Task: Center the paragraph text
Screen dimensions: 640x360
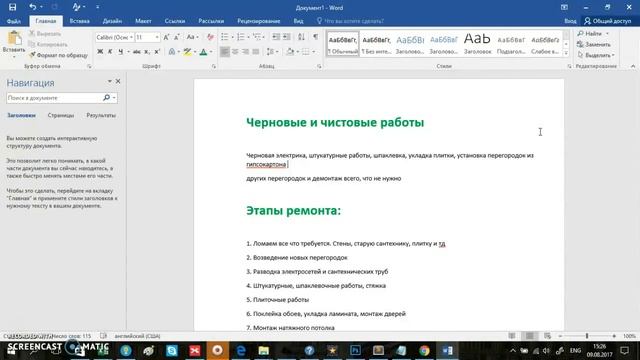Action: 235,52
